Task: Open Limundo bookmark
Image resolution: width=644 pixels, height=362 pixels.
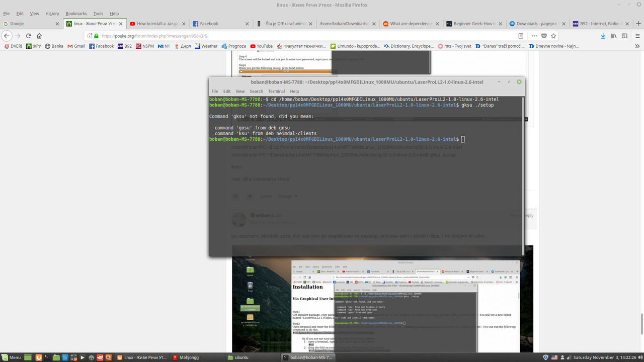Action: [355, 46]
